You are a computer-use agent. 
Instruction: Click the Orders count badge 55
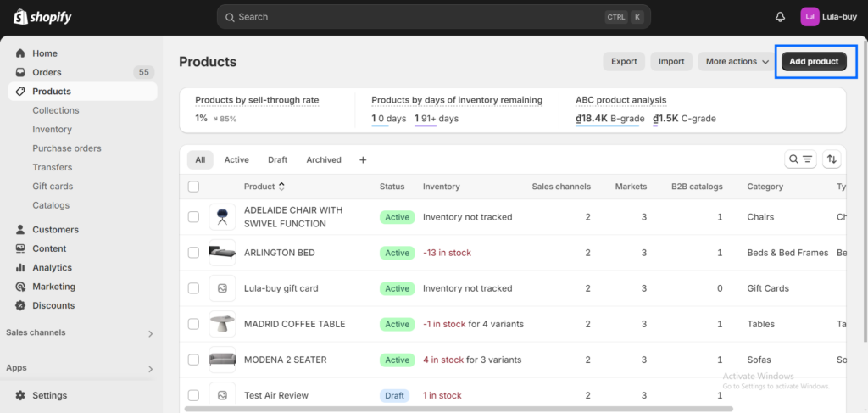pyautogui.click(x=144, y=73)
